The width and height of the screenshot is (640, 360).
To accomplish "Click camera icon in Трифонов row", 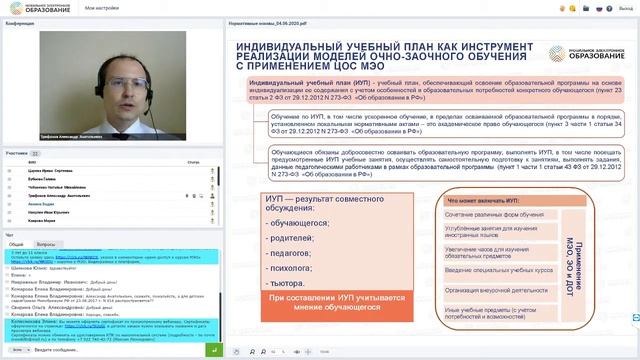I will pos(194,196).
